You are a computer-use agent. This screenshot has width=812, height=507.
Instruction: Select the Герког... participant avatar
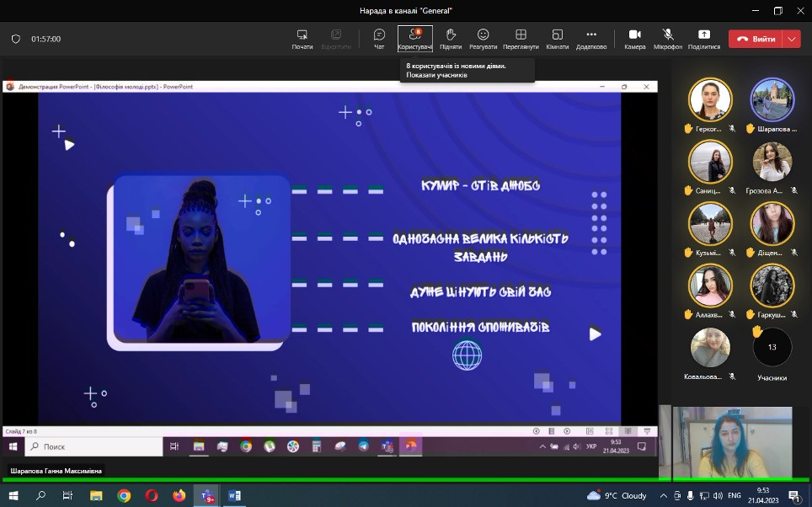tap(710, 99)
